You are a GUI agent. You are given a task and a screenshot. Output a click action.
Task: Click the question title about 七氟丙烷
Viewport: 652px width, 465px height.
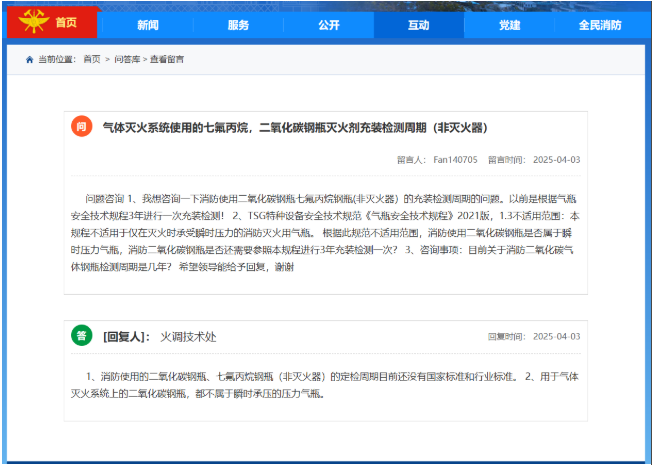(294, 128)
